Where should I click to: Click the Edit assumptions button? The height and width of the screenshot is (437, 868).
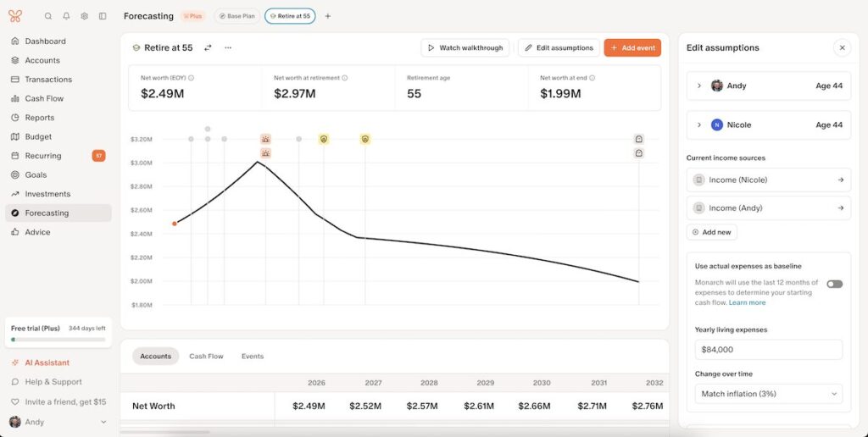[x=559, y=47]
